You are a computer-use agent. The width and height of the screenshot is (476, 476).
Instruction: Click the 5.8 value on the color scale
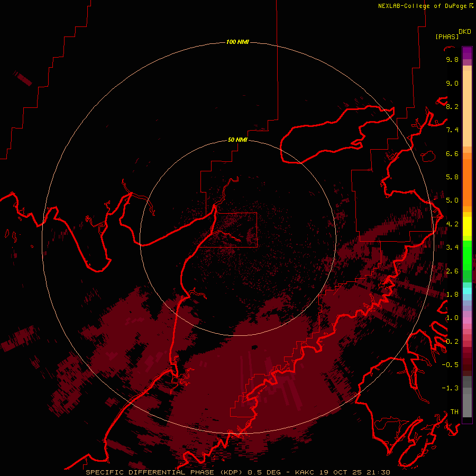[x=452, y=177]
